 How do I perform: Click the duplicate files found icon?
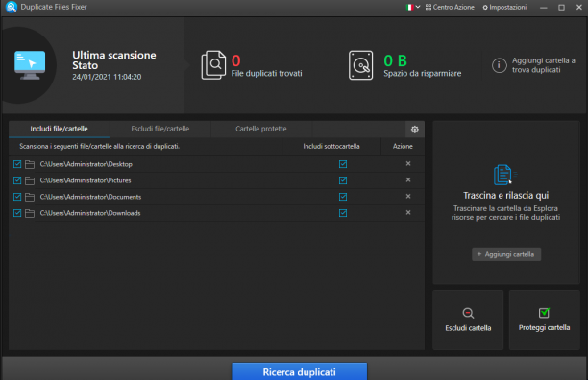[x=213, y=65]
